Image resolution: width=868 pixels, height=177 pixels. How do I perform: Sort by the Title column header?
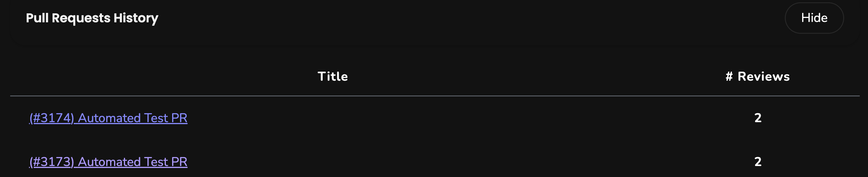[x=332, y=76]
